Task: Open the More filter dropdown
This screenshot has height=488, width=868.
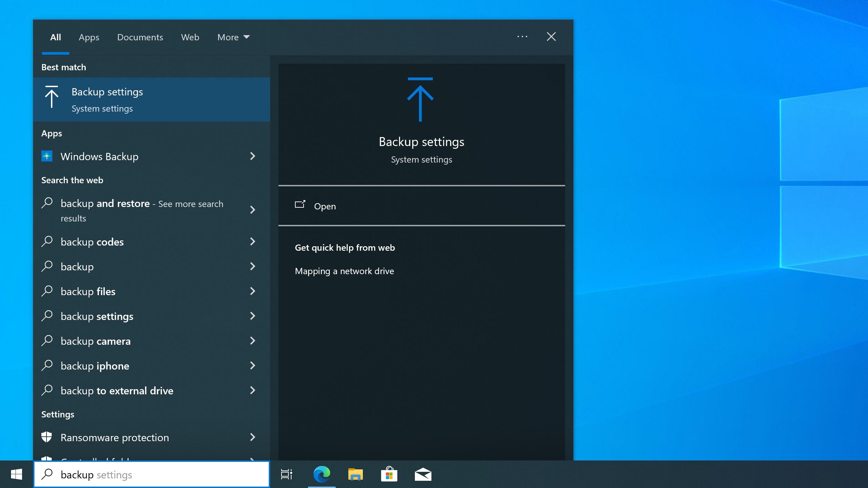Action: tap(233, 37)
